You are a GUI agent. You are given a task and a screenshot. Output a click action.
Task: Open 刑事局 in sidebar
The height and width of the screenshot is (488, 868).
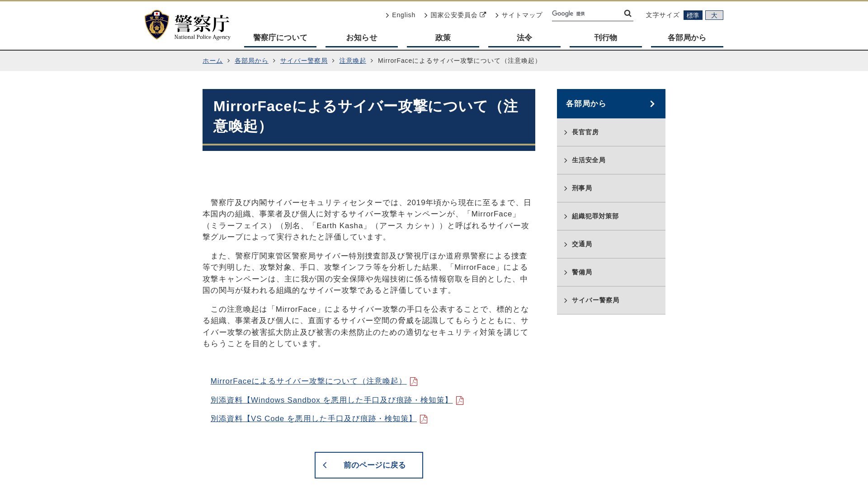611,188
